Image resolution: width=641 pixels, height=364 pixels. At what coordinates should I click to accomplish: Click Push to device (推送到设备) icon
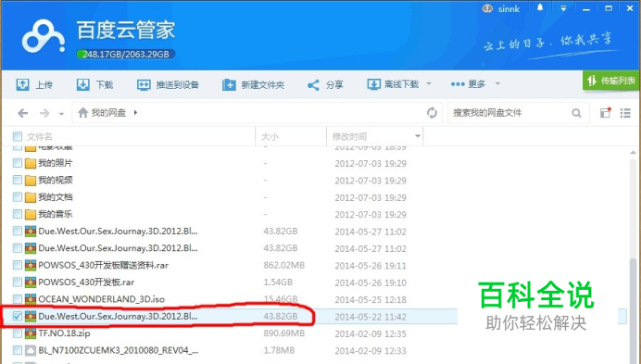(x=144, y=84)
